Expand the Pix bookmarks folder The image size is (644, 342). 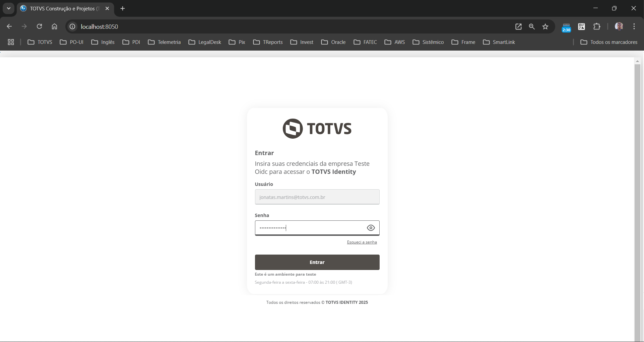pos(237,42)
